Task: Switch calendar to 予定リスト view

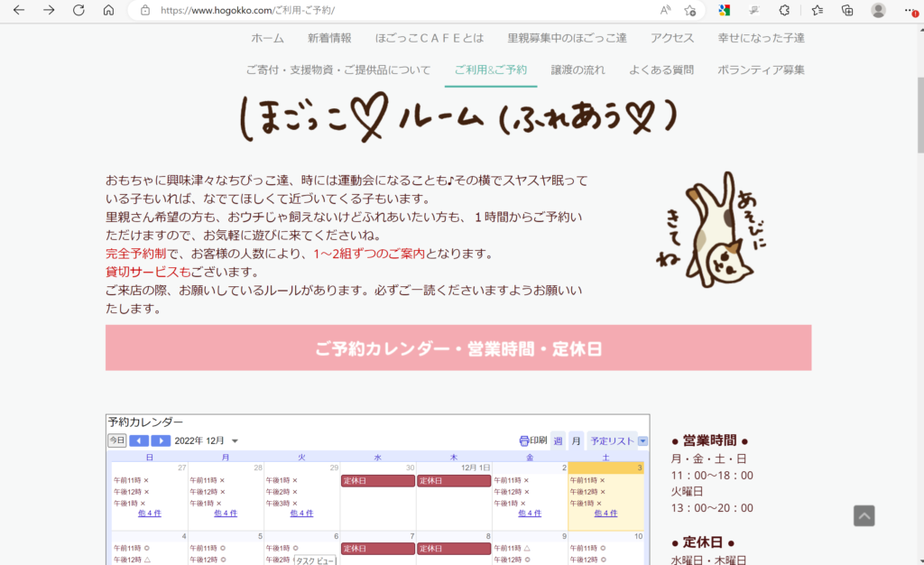Action: point(613,440)
